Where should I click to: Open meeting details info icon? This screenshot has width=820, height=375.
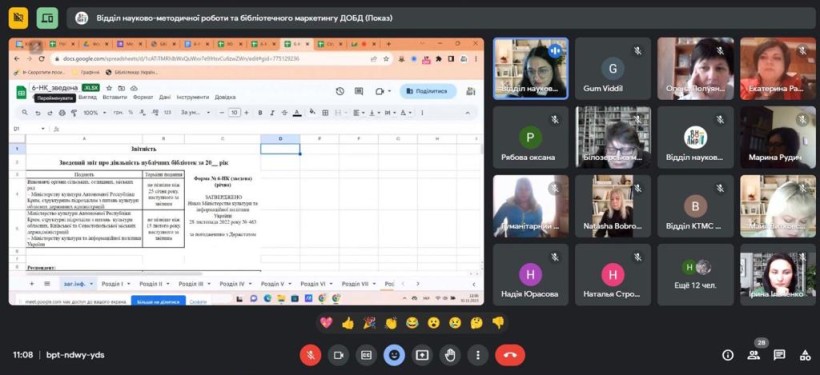(x=727, y=356)
